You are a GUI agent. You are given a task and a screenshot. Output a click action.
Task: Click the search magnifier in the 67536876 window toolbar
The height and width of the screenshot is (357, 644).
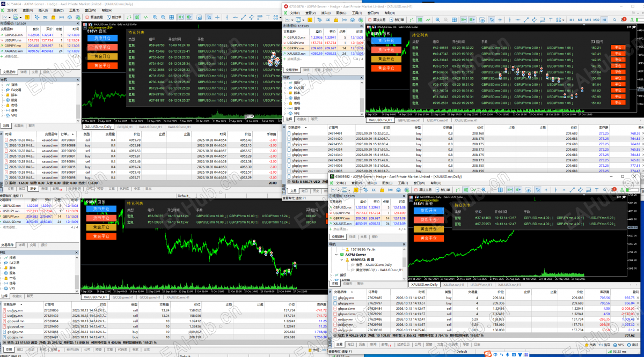click(614, 19)
